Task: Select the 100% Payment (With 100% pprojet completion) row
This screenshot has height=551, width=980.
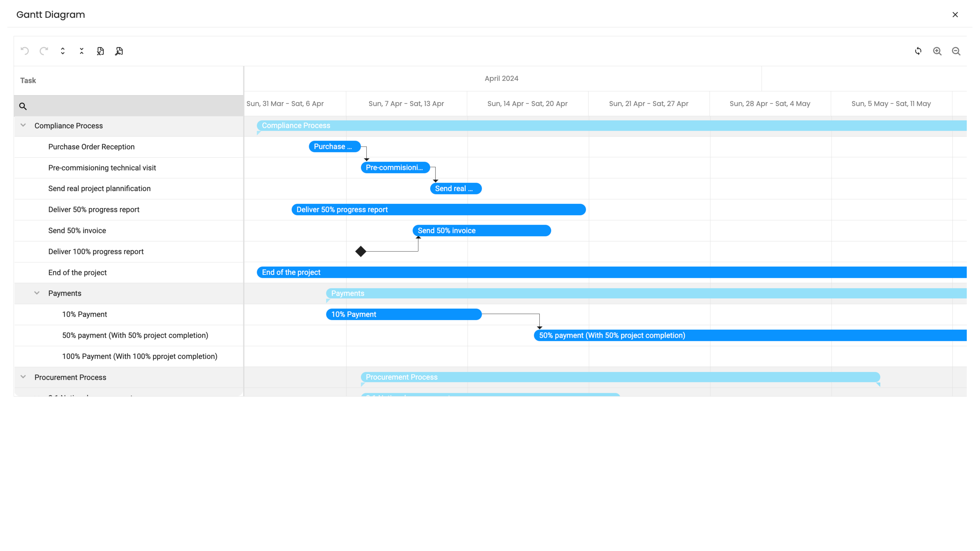Action: (129, 356)
